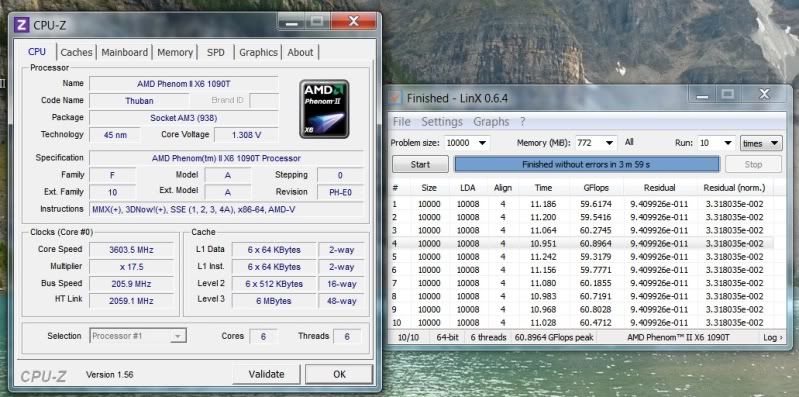
Task: Select the CPU tab in CPU-Z
Action: pyautogui.click(x=37, y=51)
